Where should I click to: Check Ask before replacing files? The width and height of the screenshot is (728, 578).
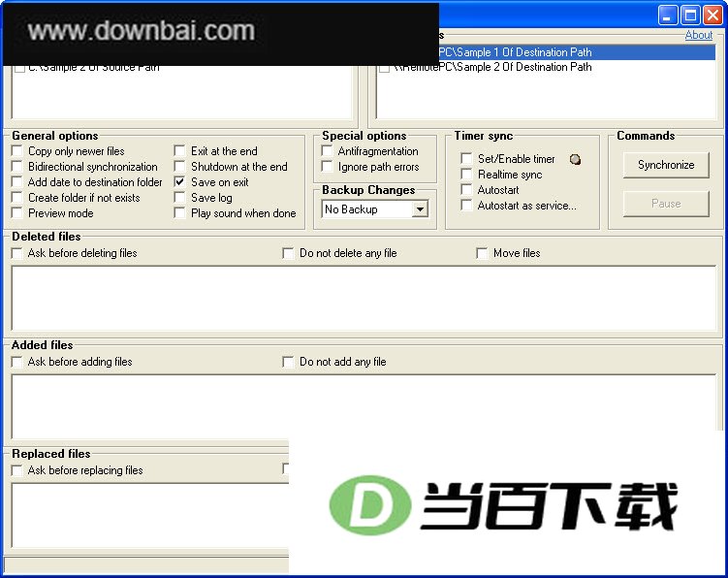(17, 470)
